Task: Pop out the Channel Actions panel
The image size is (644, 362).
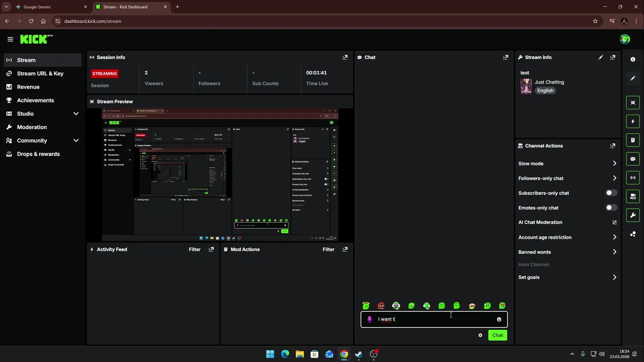Action: [x=612, y=146]
